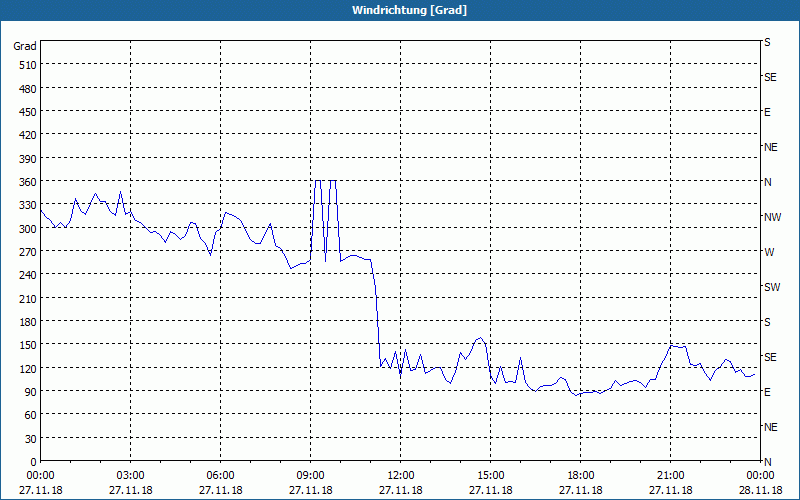This screenshot has height=500, width=800.
Task: Click the 09:00 time axis label
Action: tap(311, 476)
